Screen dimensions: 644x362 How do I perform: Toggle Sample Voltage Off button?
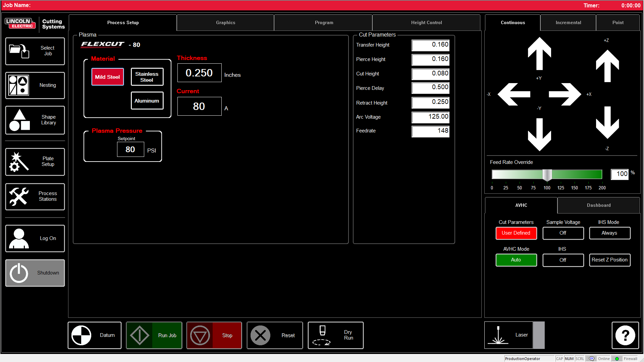(x=563, y=233)
